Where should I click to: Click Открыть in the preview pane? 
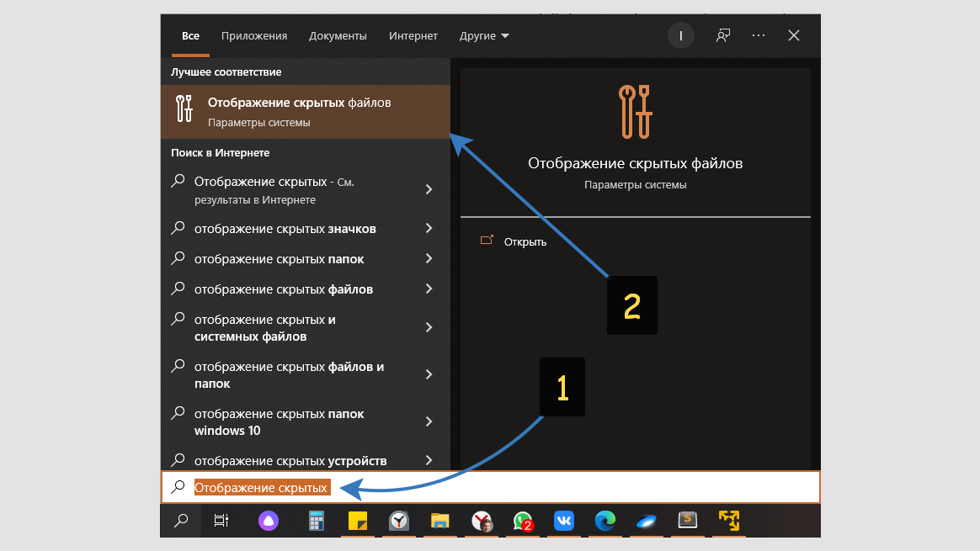coord(525,241)
